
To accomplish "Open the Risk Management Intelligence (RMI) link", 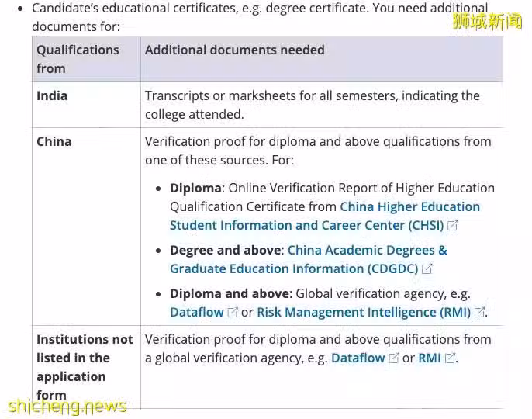I will [364, 312].
